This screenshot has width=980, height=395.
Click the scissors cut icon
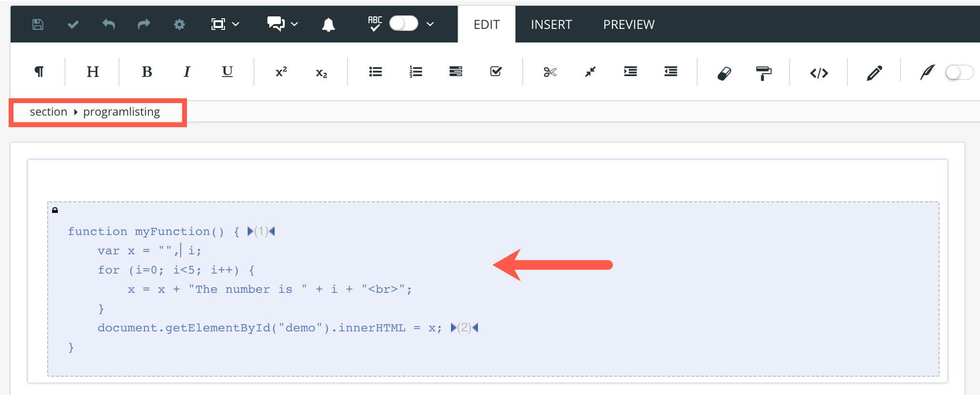(550, 72)
